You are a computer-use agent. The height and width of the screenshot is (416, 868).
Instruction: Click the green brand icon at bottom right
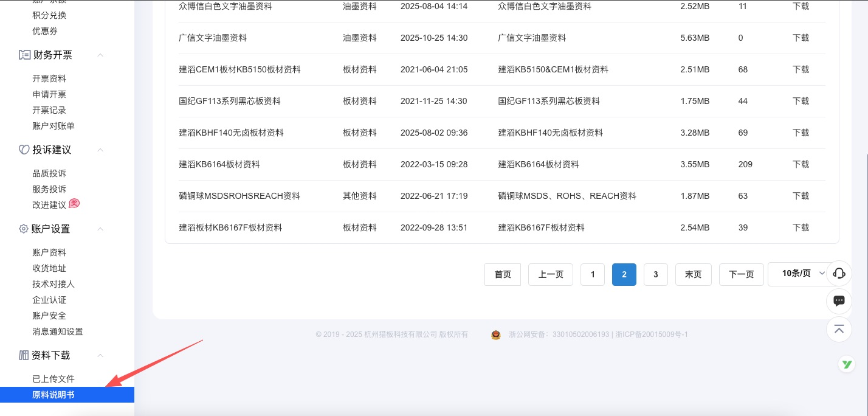(847, 364)
